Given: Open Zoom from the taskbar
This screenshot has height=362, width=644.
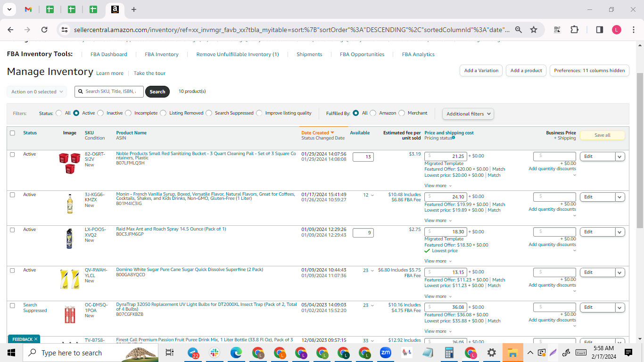Looking at the screenshot, I should click(x=386, y=353).
